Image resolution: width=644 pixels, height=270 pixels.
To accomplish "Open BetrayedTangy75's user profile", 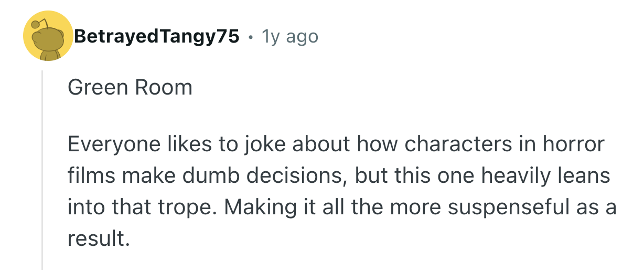I will [x=157, y=36].
